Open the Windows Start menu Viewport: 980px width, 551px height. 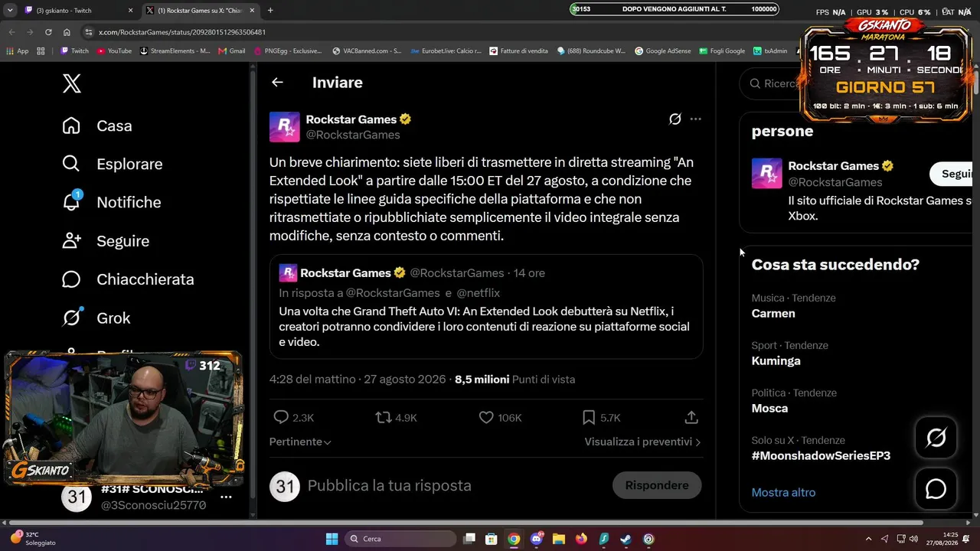pos(332,539)
